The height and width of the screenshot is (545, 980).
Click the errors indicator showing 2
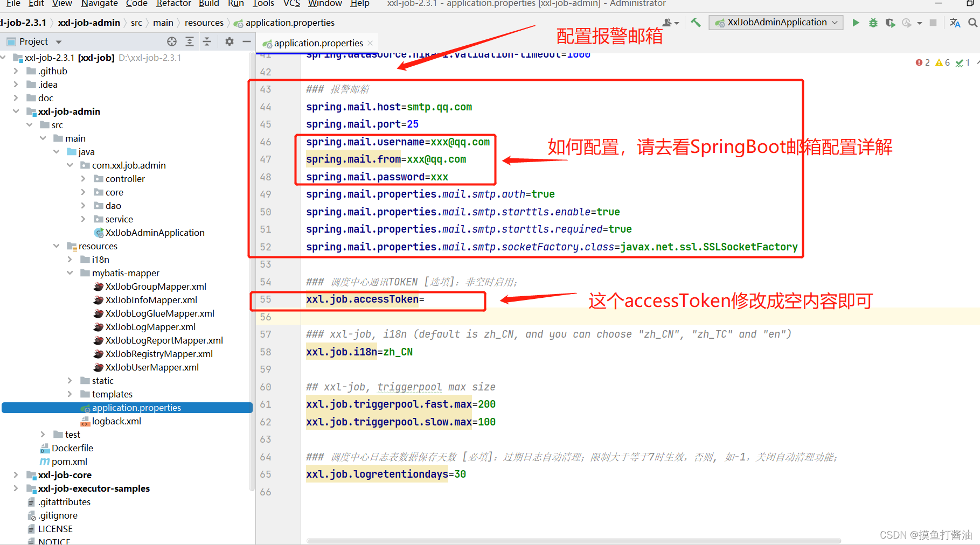coord(922,62)
